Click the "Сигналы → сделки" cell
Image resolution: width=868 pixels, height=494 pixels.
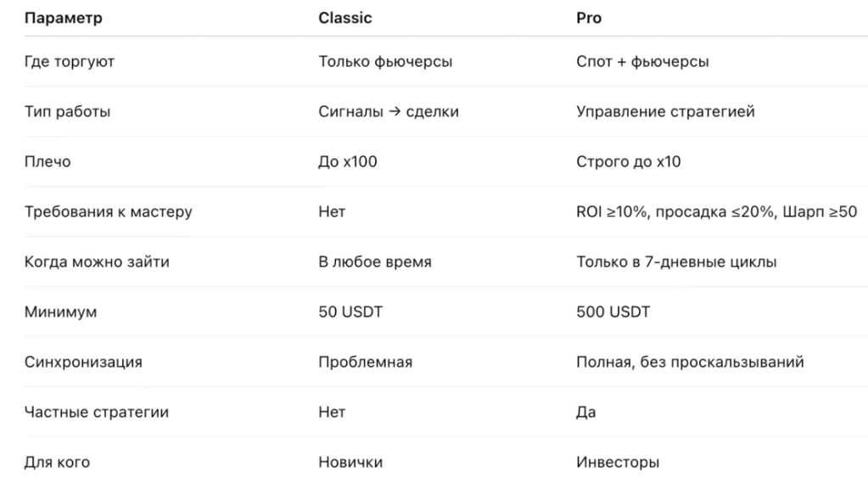pyautogui.click(x=389, y=111)
